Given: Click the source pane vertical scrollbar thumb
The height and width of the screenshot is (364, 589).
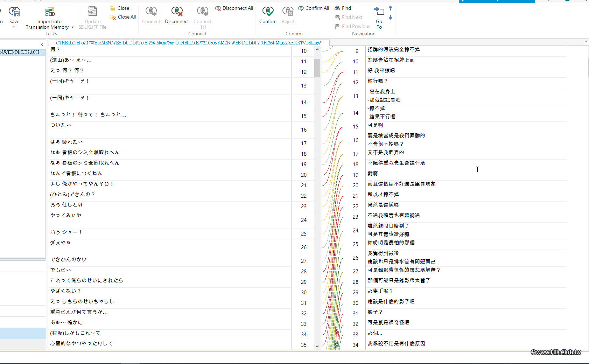Looking at the screenshot, I should coord(317,68).
